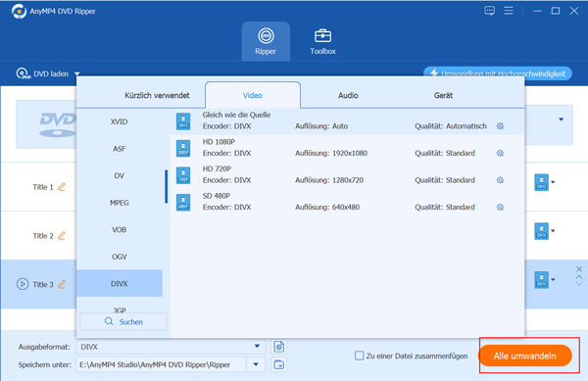
Task: Toggle Umwandlung mit Hochgeschwindigkeit
Action: [x=498, y=73]
